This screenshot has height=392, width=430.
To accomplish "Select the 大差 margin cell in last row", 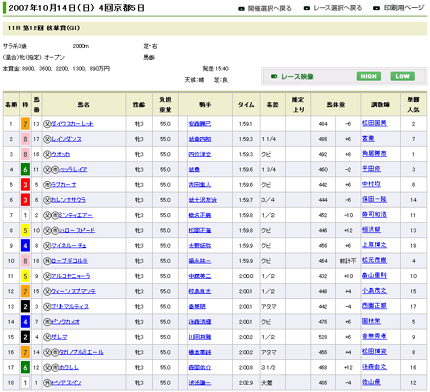I will [x=273, y=383].
